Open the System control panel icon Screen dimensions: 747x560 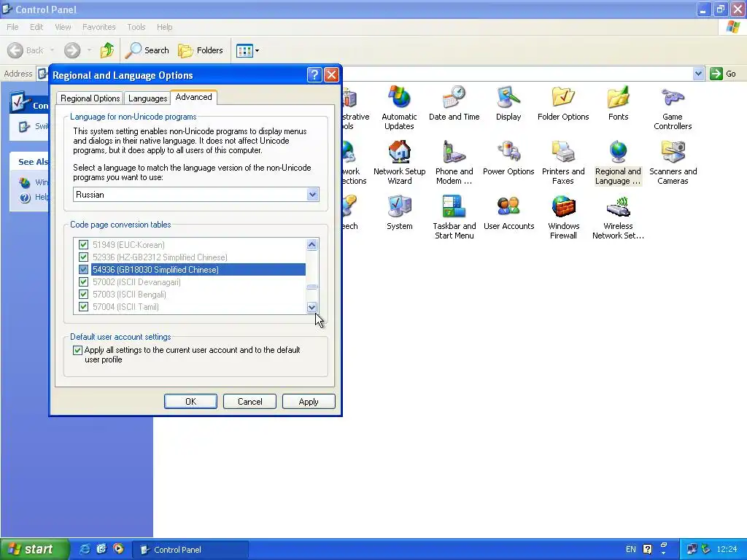[399, 213]
